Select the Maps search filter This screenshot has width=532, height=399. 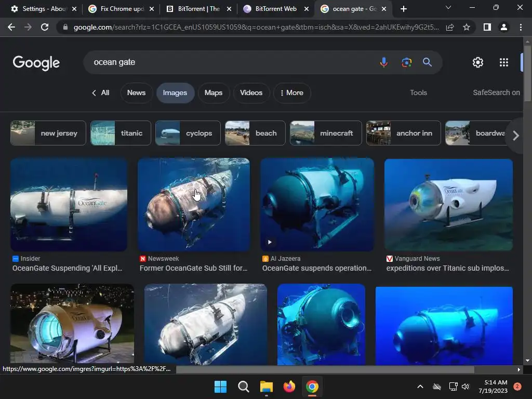214,92
